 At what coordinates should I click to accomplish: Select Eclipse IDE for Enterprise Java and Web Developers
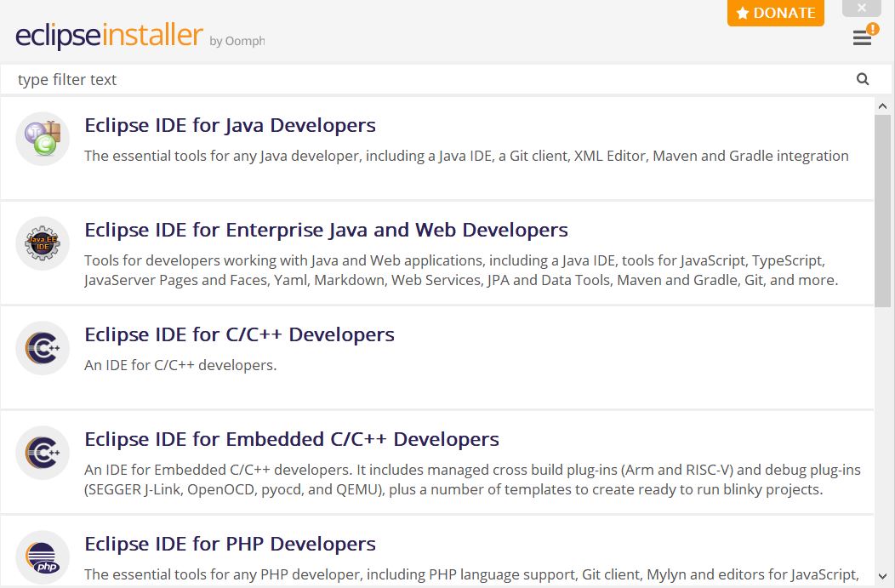point(326,230)
